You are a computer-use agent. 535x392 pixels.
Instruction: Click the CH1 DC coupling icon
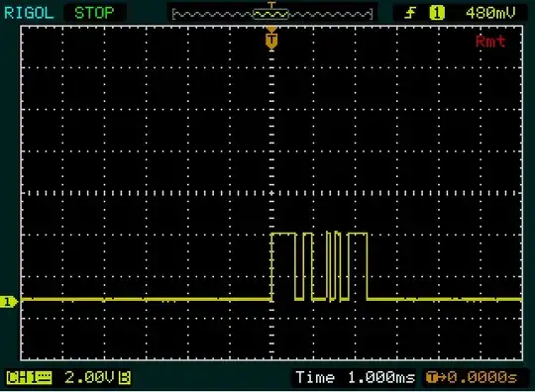pos(29,378)
